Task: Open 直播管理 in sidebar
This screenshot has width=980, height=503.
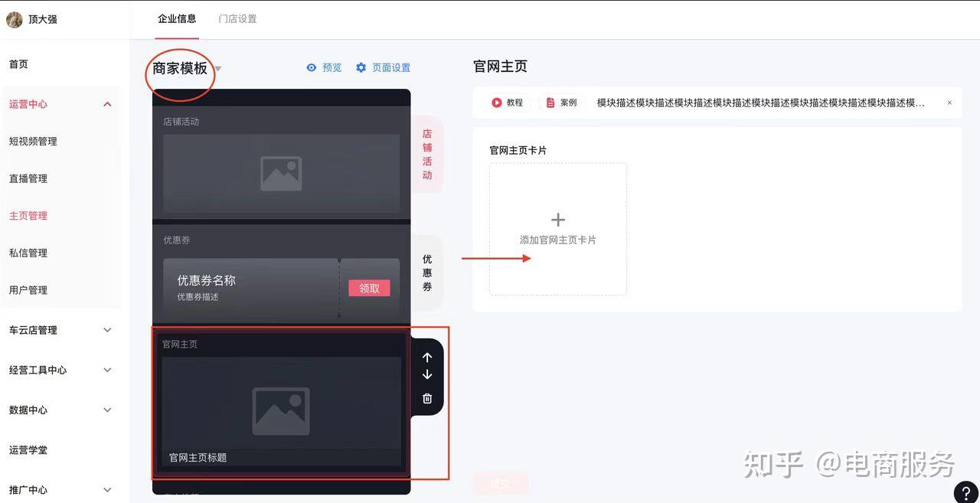Action: 28,178
